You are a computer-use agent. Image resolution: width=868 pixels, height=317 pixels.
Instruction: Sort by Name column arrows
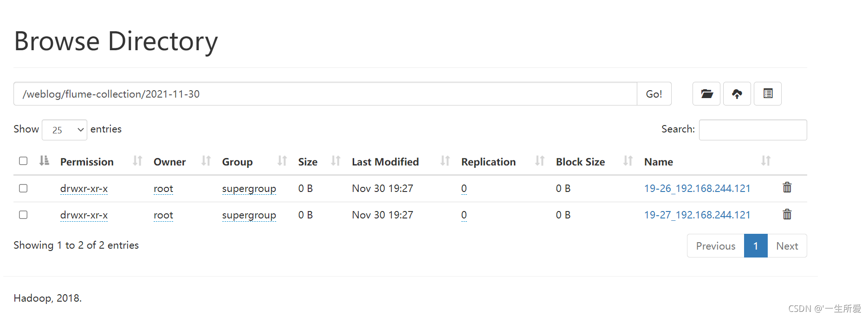(766, 161)
